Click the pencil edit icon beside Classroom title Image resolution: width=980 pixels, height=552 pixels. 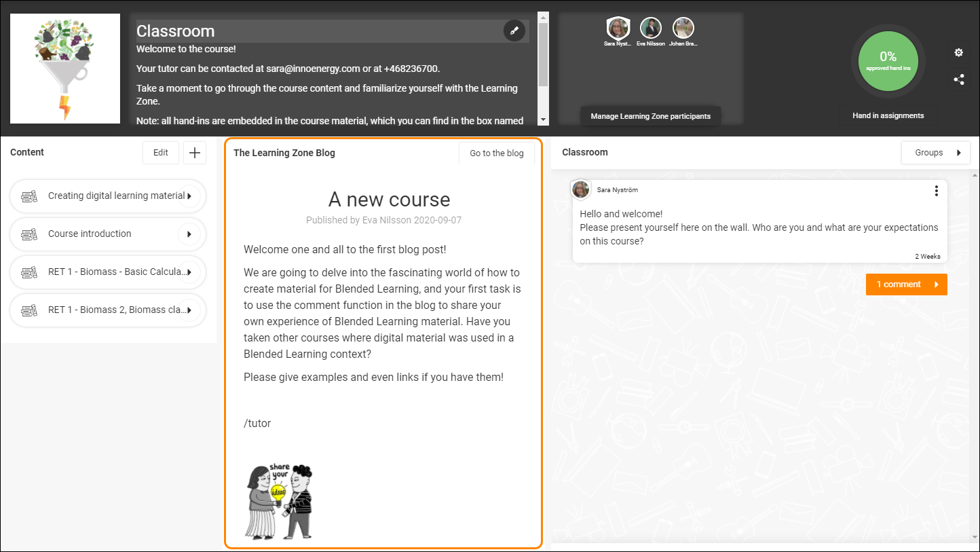[514, 31]
